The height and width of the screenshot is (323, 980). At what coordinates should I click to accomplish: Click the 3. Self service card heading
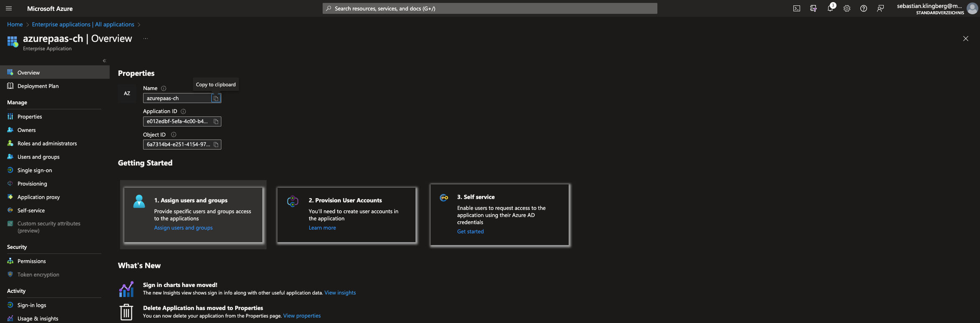point(476,197)
